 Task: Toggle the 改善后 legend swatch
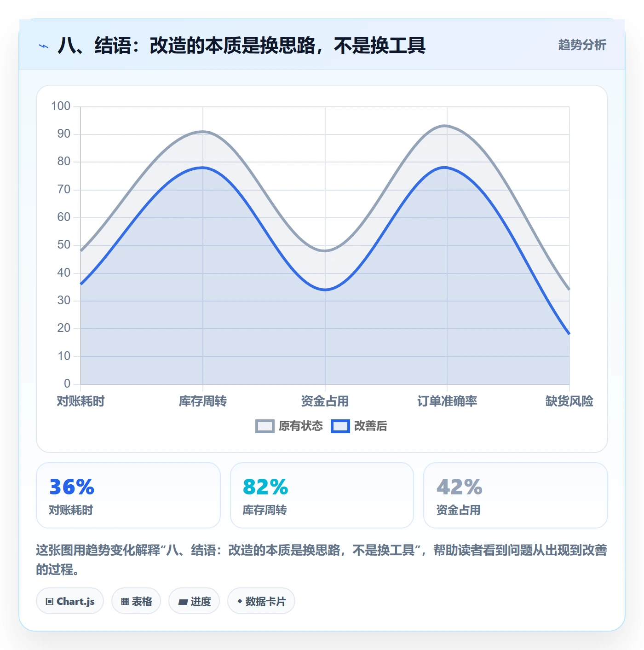point(340,426)
